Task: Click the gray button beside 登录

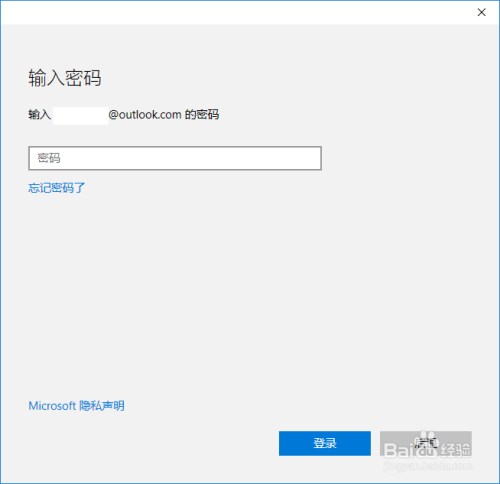Action: pos(426,443)
